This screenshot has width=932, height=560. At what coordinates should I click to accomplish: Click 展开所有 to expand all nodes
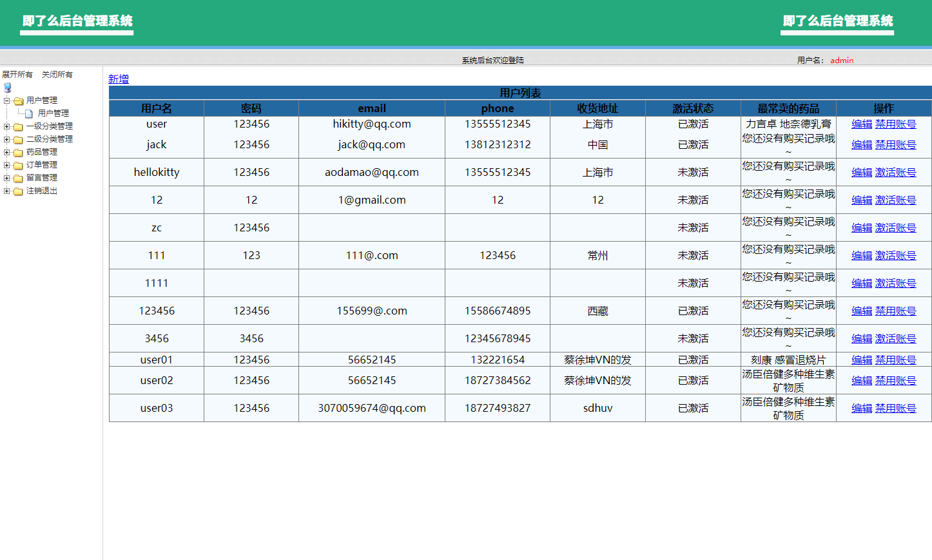[x=17, y=75]
